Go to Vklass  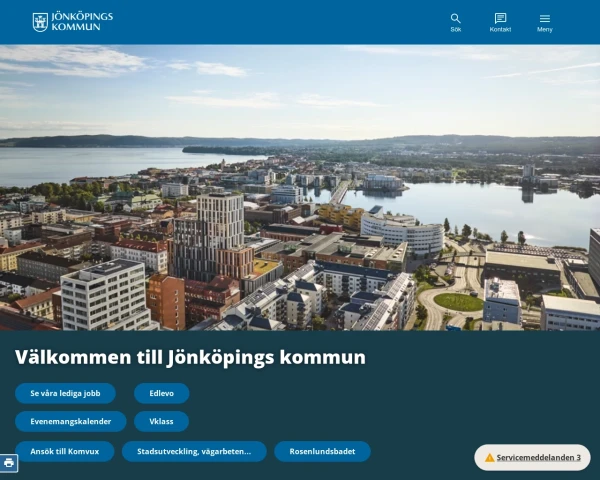161,421
